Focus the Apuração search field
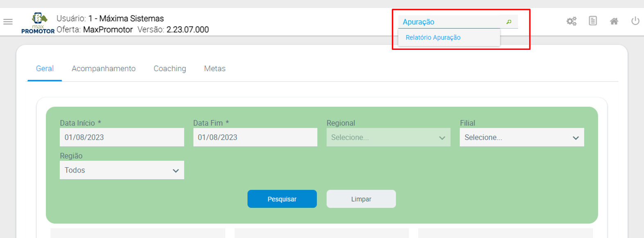 (449, 22)
